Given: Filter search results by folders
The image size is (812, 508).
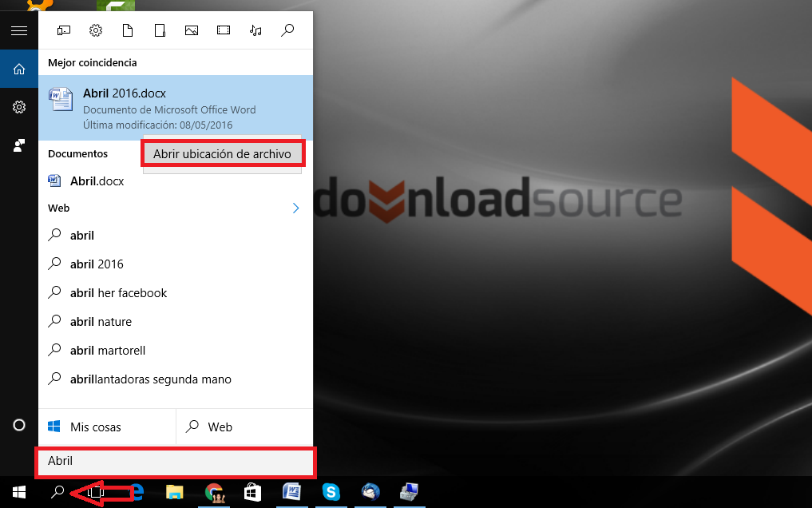Looking at the screenshot, I should coord(160,30).
